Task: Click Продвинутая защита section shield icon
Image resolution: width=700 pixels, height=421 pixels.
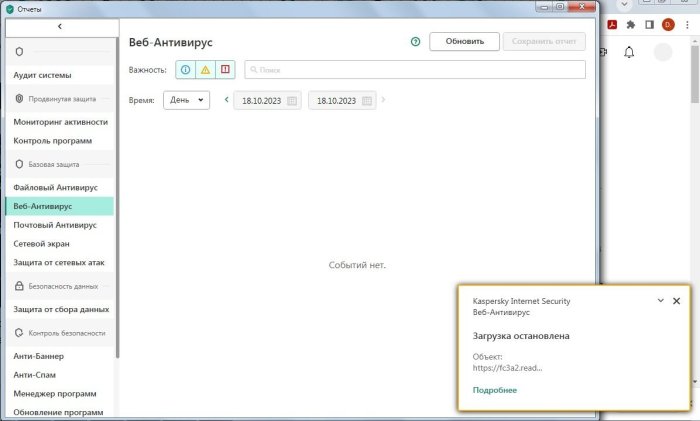Action: pyautogui.click(x=19, y=99)
